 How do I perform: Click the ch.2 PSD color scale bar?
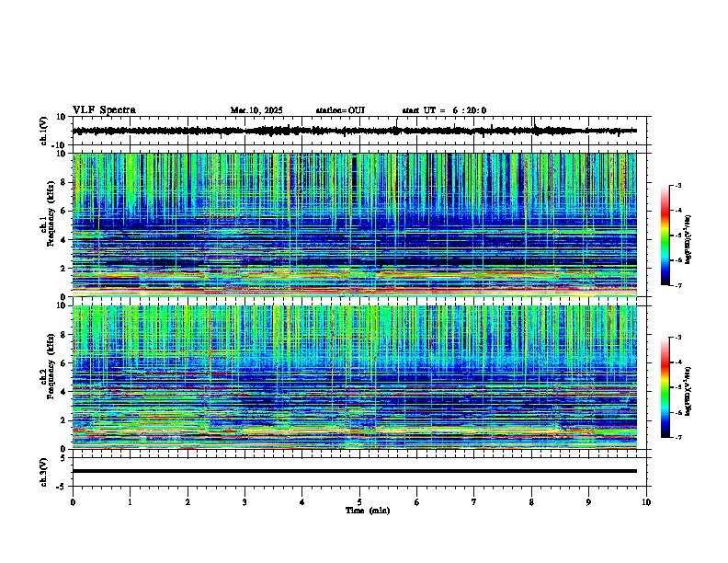665,387
